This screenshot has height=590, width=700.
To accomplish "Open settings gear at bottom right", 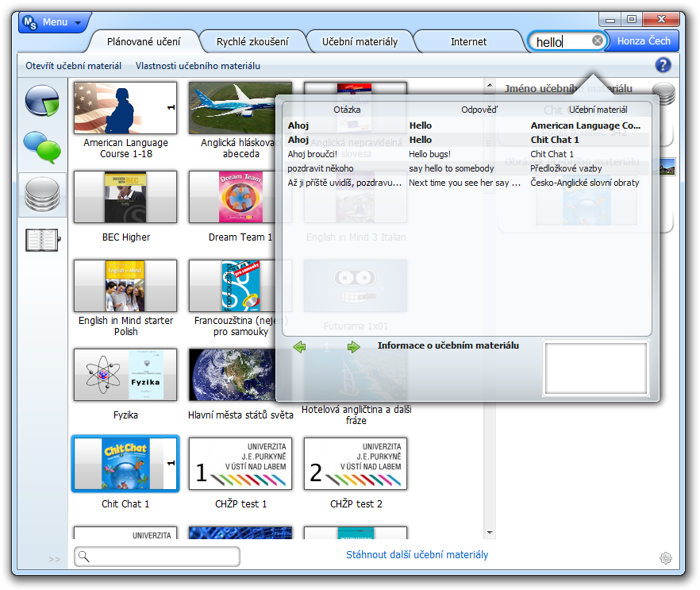I will coord(665,558).
